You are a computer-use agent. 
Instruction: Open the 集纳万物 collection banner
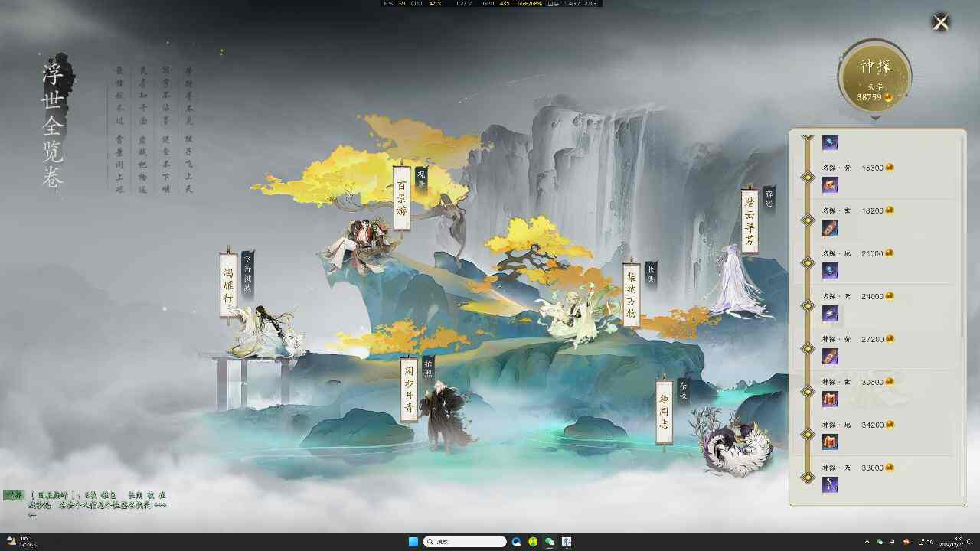point(632,295)
